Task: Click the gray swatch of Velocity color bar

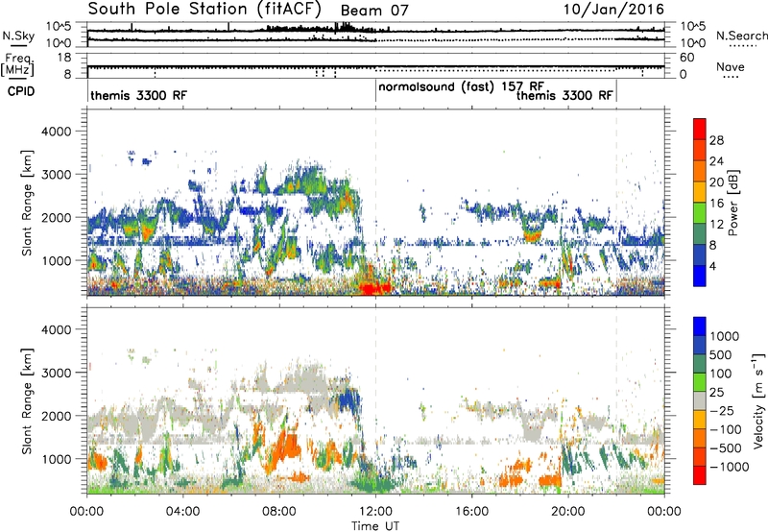Action: click(700, 400)
